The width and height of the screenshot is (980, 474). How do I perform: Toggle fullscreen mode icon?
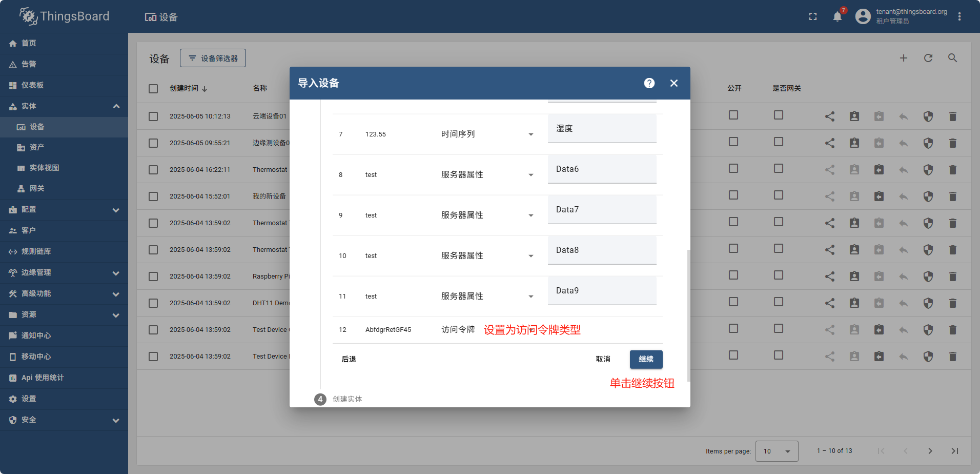pos(812,16)
